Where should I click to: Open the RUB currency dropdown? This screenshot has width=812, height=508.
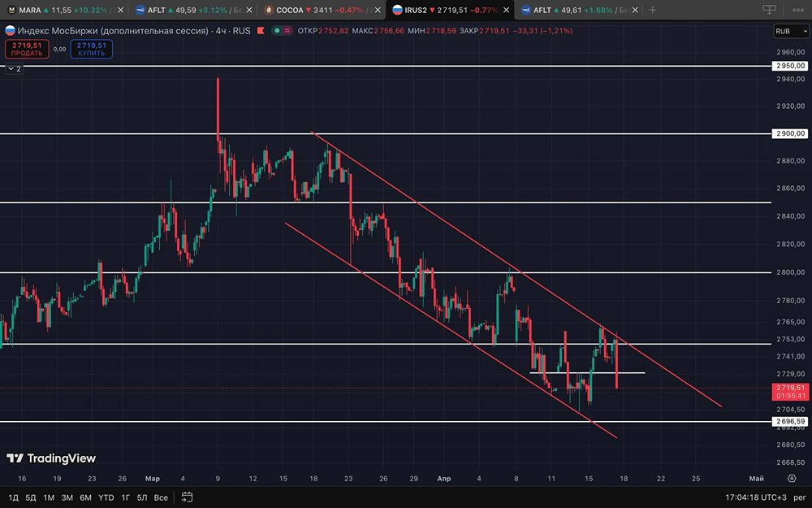coord(791,31)
